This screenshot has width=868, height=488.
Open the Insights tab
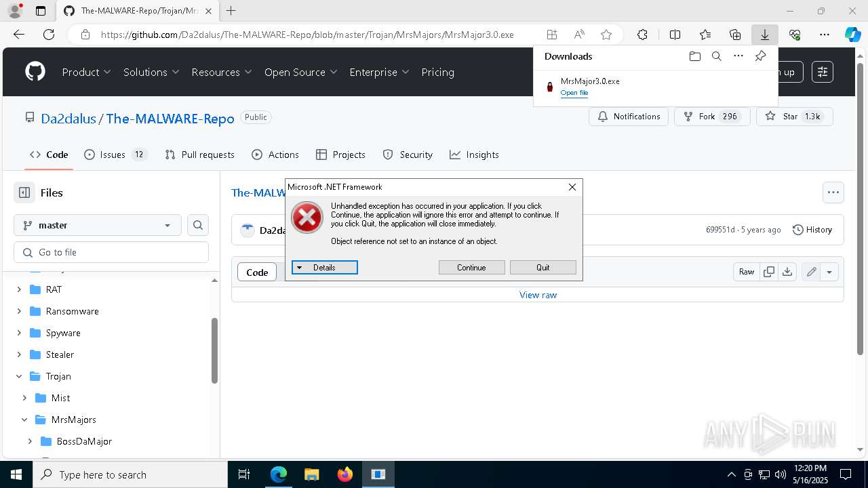pos(474,155)
